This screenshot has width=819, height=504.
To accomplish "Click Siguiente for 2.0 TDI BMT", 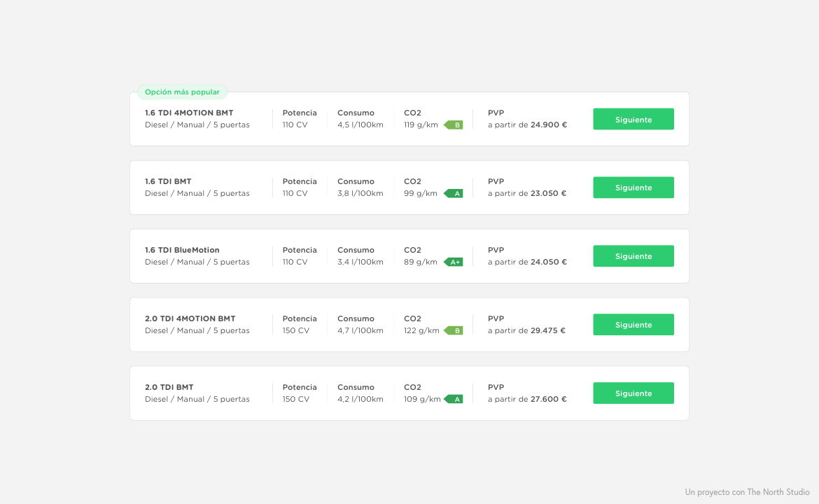I will 633,393.
